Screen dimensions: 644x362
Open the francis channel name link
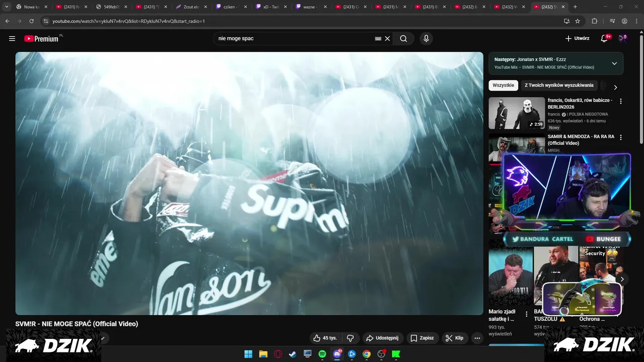(x=554, y=114)
